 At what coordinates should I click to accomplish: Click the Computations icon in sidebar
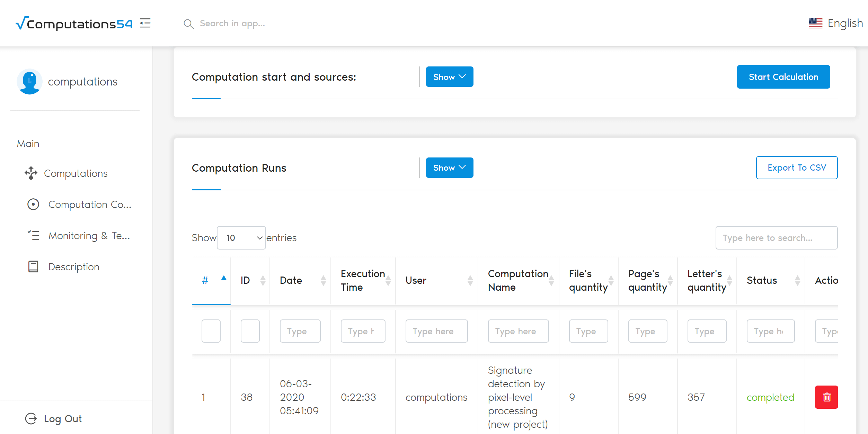30,173
